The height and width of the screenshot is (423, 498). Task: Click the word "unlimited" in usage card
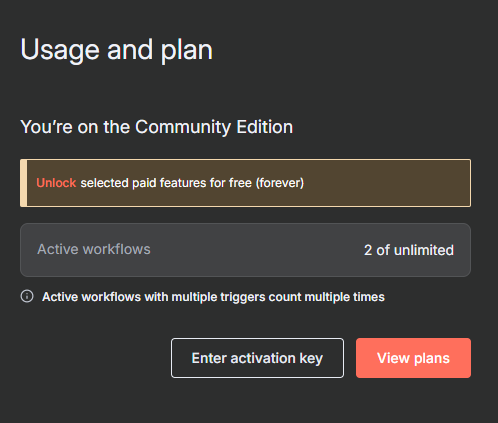[424, 250]
